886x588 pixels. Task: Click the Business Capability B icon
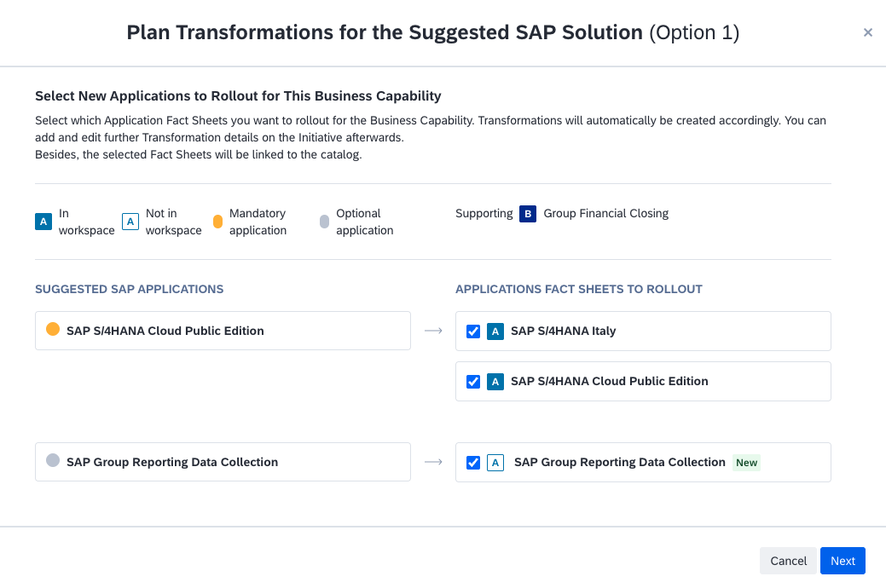[x=528, y=214]
